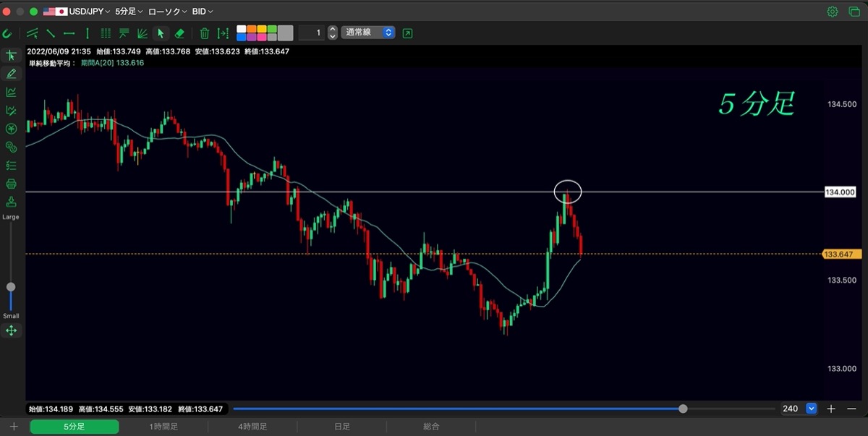Select the fan lines tool
The height and width of the screenshot is (436, 868).
[x=142, y=33]
